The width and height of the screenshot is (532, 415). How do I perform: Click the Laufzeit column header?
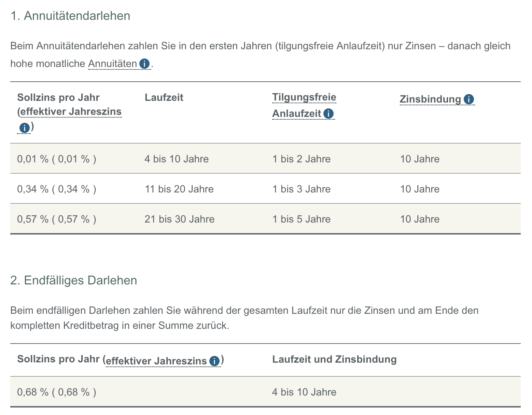point(164,97)
